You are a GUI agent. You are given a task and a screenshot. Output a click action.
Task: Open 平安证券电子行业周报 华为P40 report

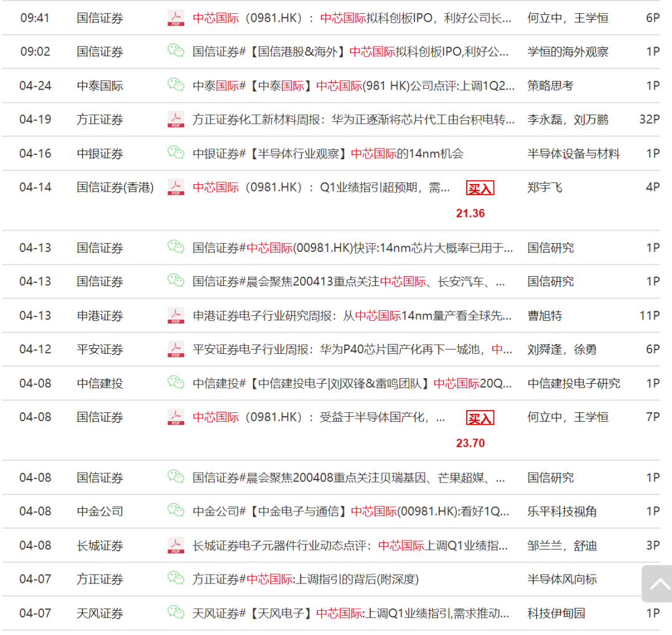pos(352,349)
